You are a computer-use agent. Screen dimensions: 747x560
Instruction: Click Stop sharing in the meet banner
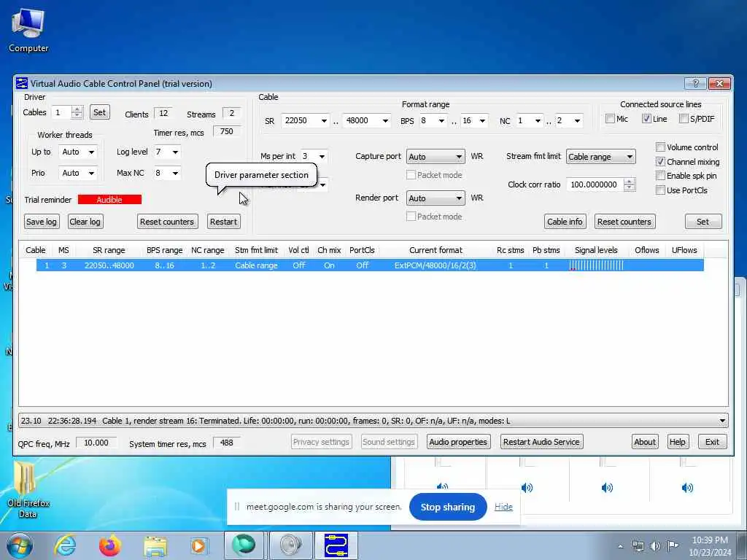pos(448,507)
